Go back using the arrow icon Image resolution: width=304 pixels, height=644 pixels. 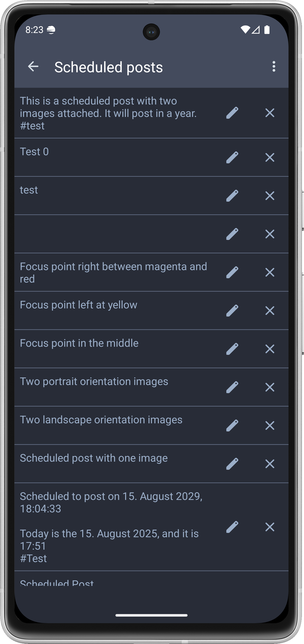pos(33,67)
